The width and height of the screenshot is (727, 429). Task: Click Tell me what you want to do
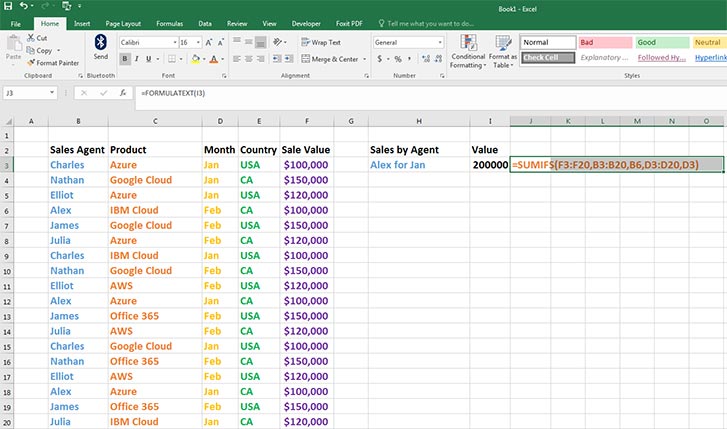(x=426, y=24)
